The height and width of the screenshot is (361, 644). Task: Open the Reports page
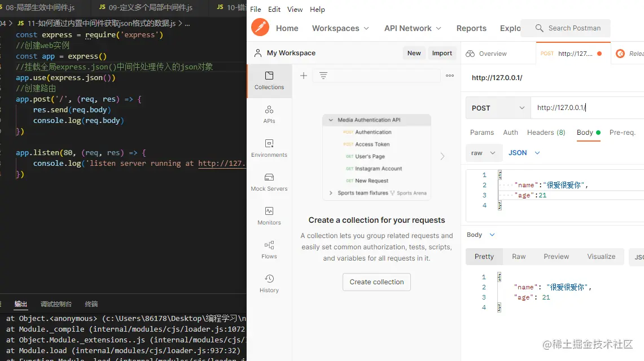click(x=471, y=28)
